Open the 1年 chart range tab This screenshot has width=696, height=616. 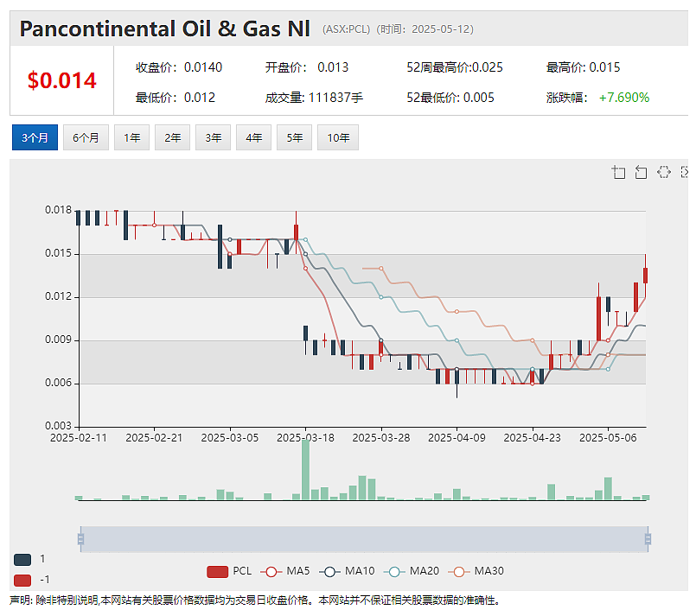point(131,137)
